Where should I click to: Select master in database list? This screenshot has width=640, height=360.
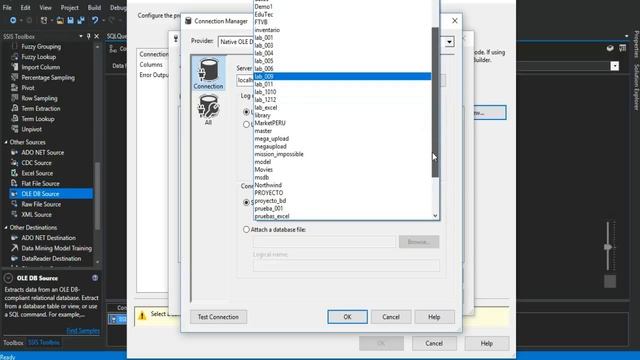(x=342, y=131)
